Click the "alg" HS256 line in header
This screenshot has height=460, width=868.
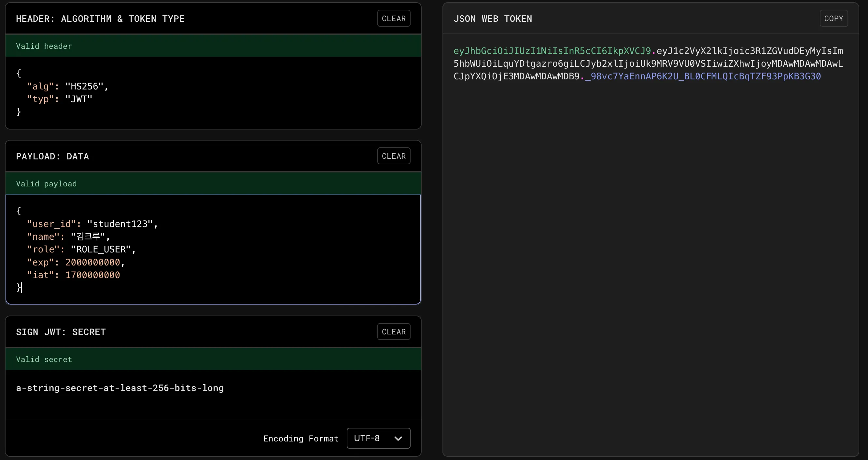(67, 87)
